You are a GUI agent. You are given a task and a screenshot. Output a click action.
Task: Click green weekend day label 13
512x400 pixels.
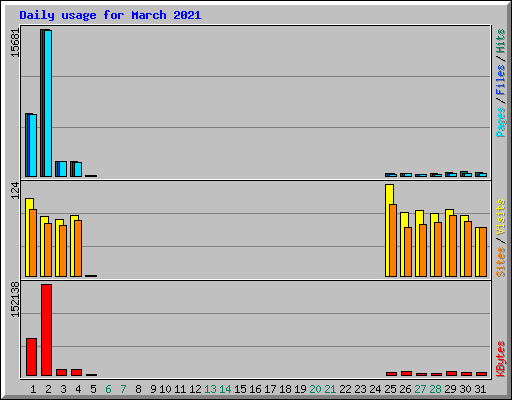[x=210, y=389]
